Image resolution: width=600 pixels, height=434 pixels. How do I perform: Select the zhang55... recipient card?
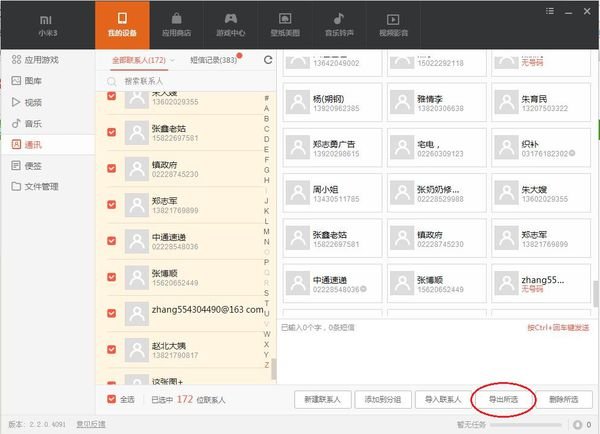(x=541, y=283)
